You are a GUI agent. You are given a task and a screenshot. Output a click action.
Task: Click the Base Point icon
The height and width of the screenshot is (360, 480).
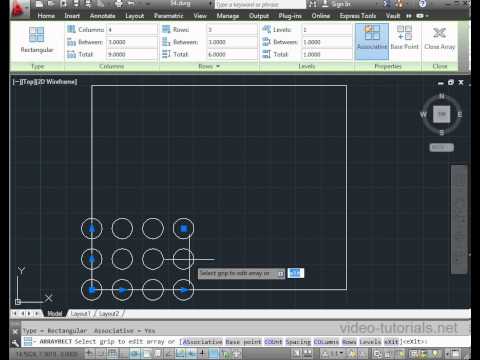tap(404, 33)
